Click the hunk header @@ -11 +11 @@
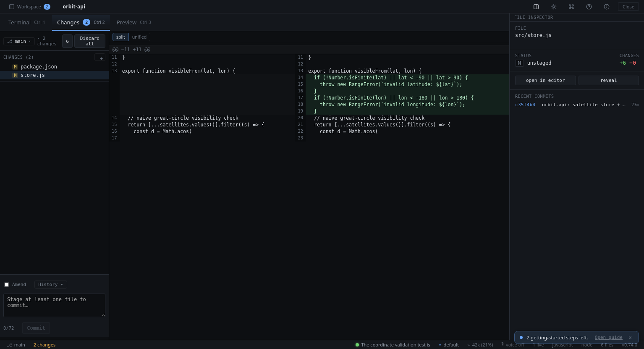Image resolution: width=644 pixels, height=349 pixels. tap(131, 50)
